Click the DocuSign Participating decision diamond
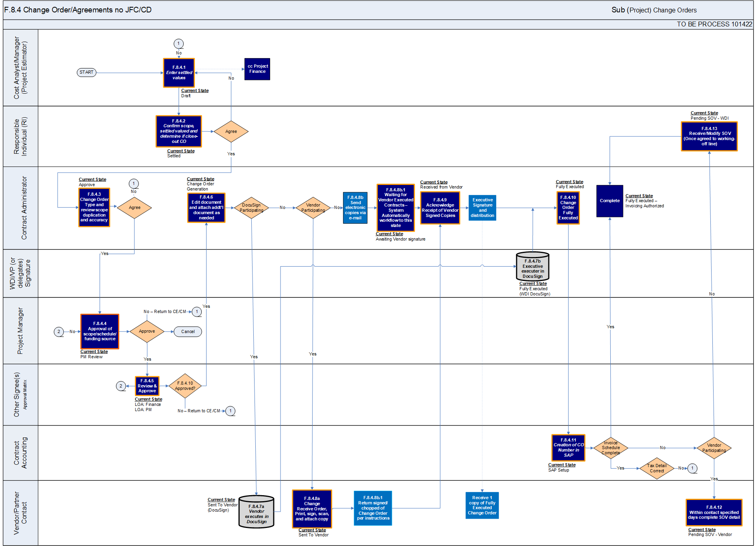 point(251,208)
